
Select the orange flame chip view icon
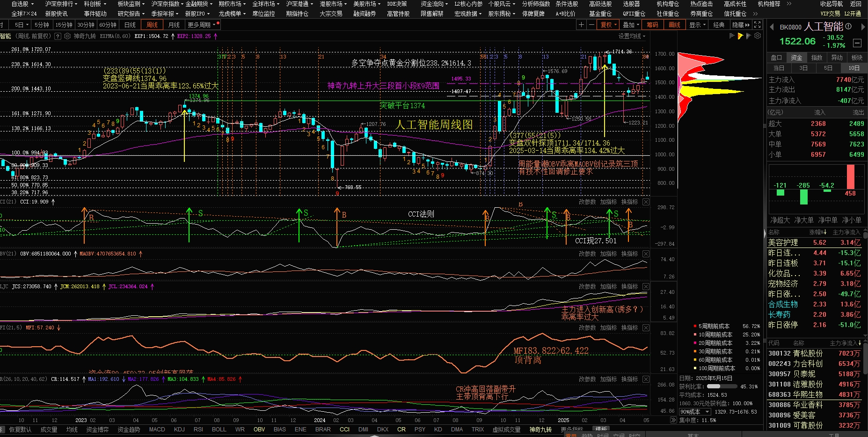(x=740, y=36)
